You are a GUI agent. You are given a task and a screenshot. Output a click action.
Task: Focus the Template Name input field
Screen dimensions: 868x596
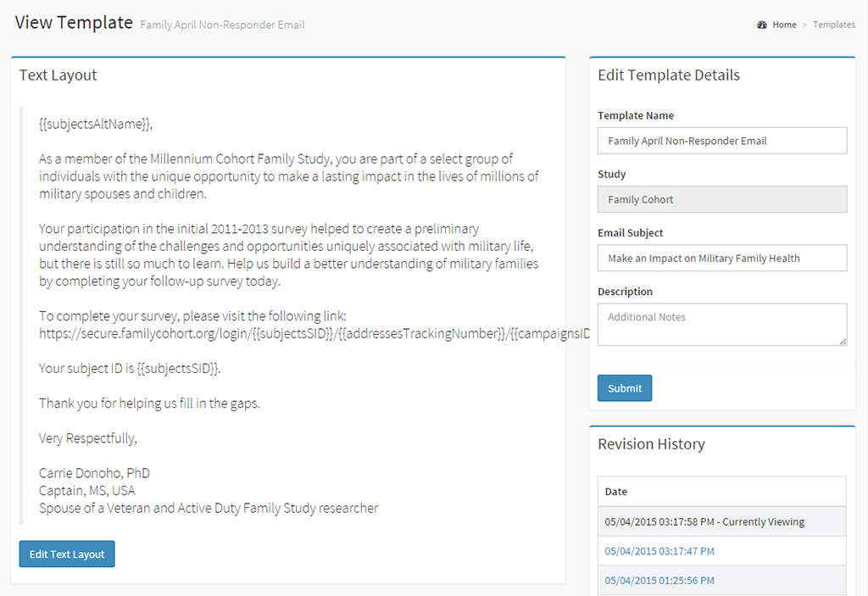tap(722, 141)
